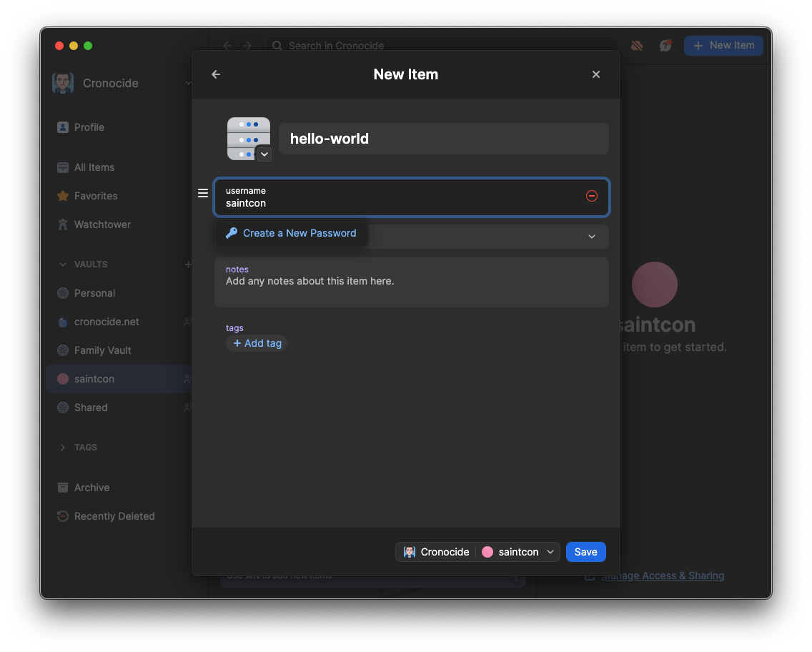Click the Family Vault icon
Screen dimensions: 812x652
click(x=63, y=350)
